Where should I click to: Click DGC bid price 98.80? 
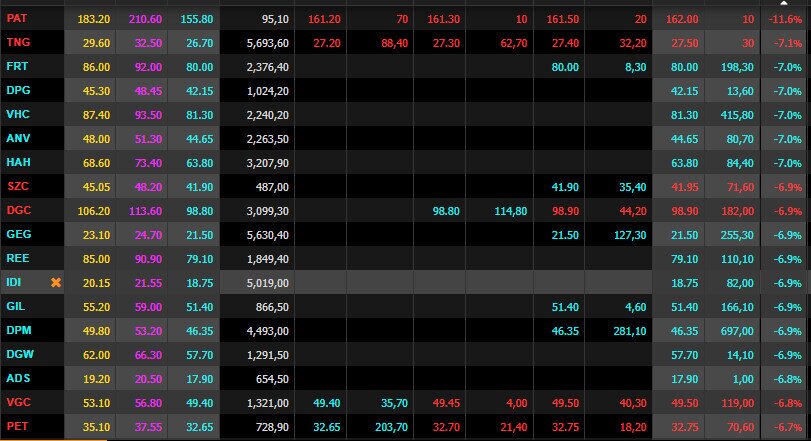point(446,211)
